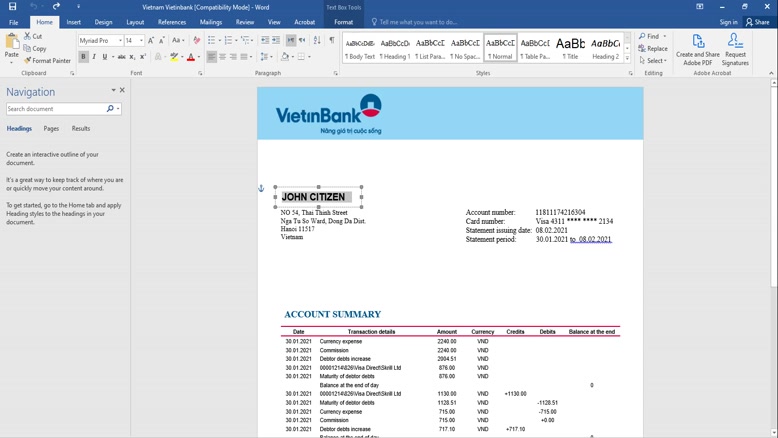Click the red Font Color button
The height and width of the screenshot is (438, 778).
click(x=191, y=57)
